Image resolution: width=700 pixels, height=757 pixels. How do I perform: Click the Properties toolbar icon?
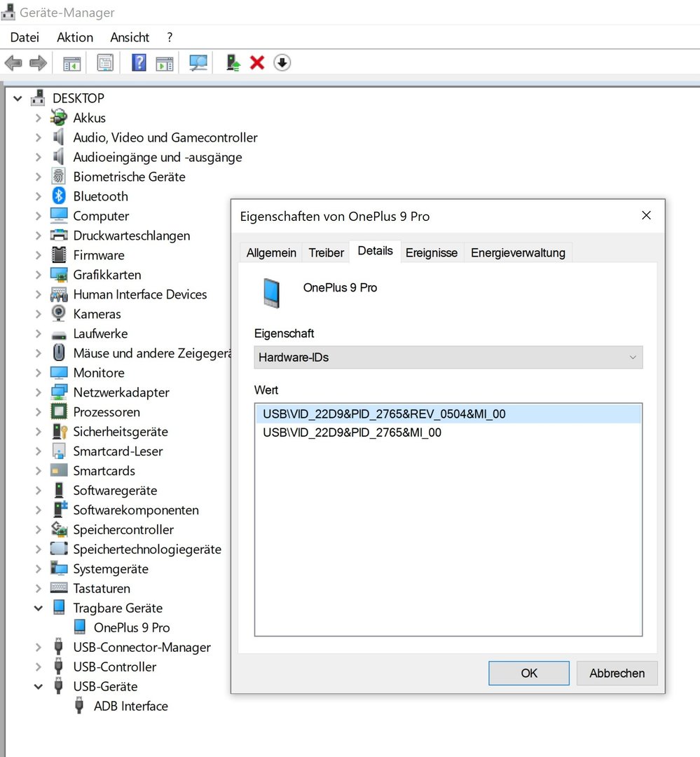pyautogui.click(x=105, y=63)
